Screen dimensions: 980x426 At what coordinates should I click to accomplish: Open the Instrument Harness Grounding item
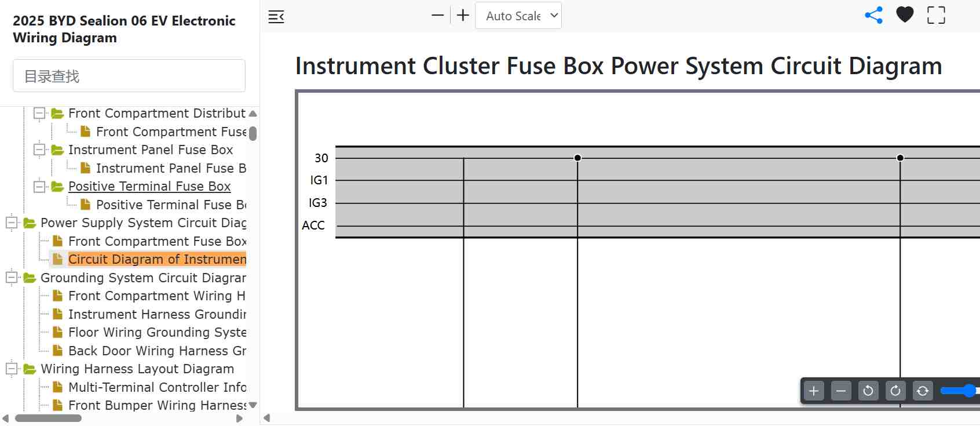coord(157,314)
